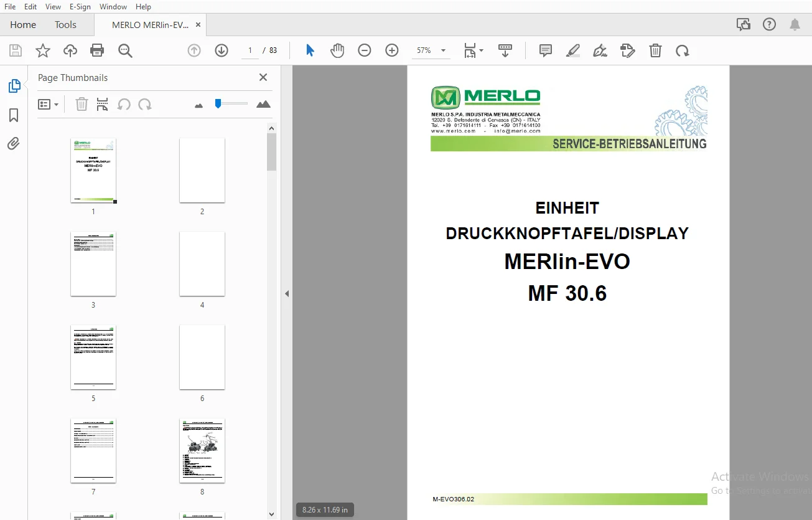812x520 pixels.
Task: Open the E-Sign menu
Action: click(x=80, y=7)
